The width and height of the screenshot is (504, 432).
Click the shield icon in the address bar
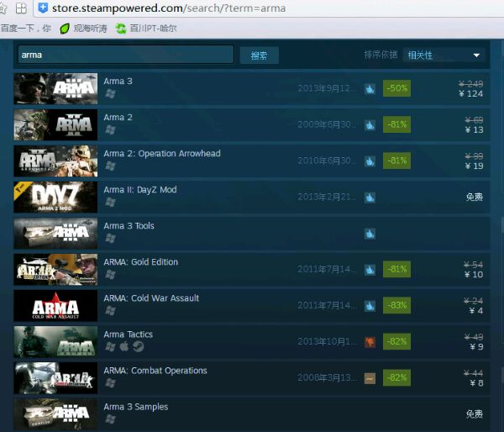pyautogui.click(x=43, y=8)
